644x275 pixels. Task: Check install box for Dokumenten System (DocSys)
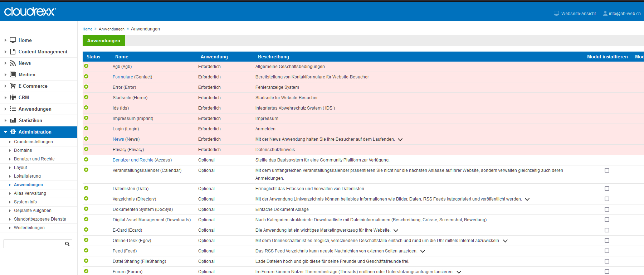pos(607,209)
